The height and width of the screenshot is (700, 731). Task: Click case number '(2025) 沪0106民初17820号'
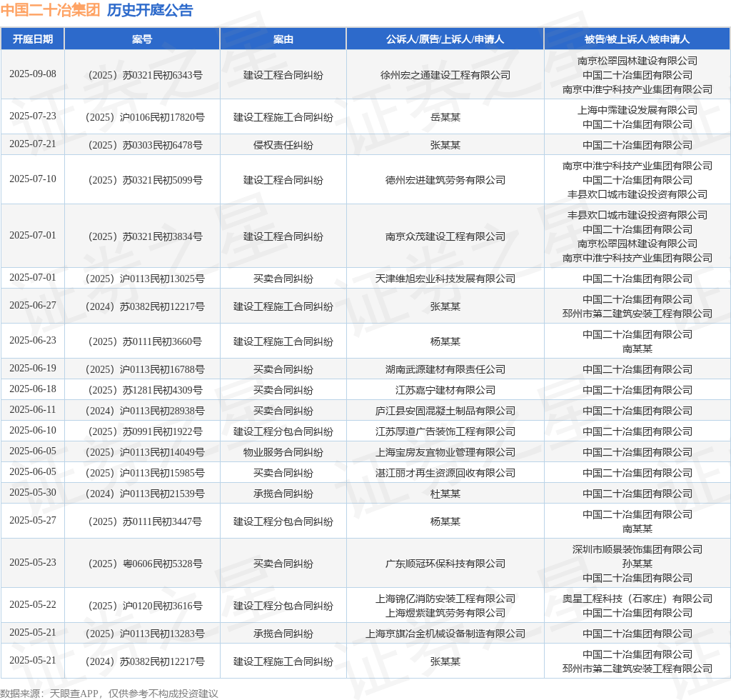point(145,117)
